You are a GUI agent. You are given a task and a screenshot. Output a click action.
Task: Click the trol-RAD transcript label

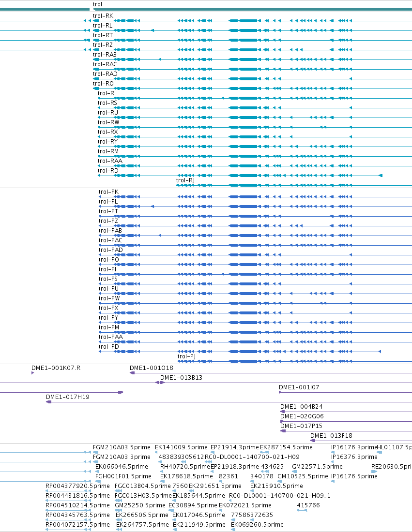coord(105,74)
